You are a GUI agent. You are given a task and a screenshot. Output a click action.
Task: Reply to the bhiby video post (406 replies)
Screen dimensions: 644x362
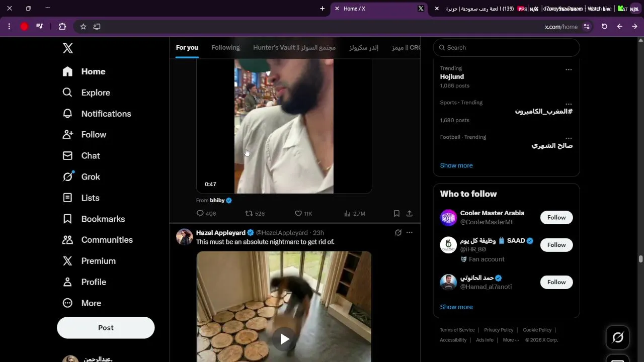[x=206, y=214]
